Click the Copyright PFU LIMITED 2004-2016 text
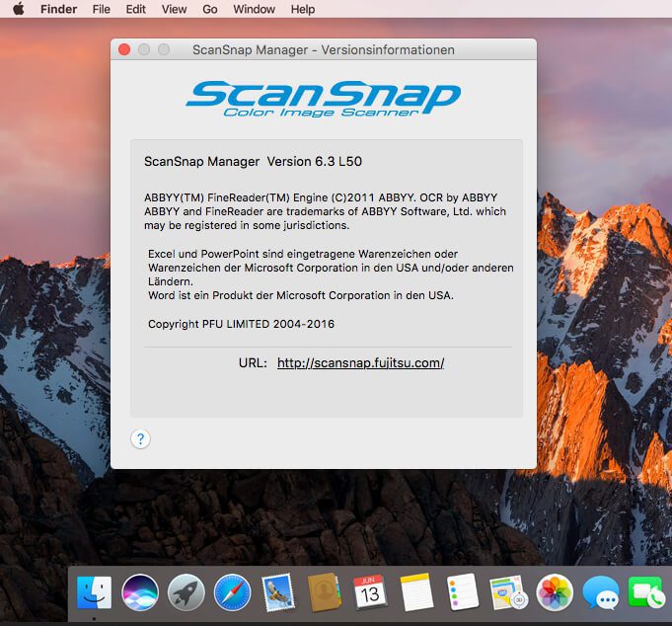 (x=241, y=324)
